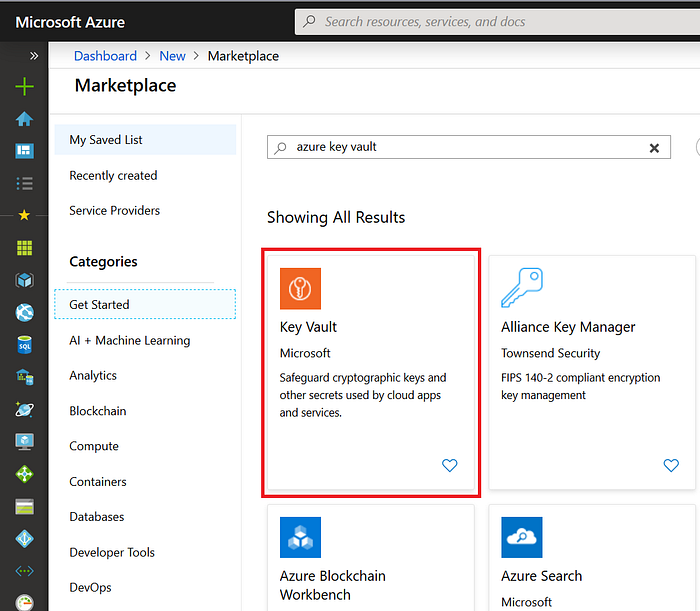Open Storage accounts icon in sidebar
Image resolution: width=700 pixels, height=611 pixels.
click(25, 507)
